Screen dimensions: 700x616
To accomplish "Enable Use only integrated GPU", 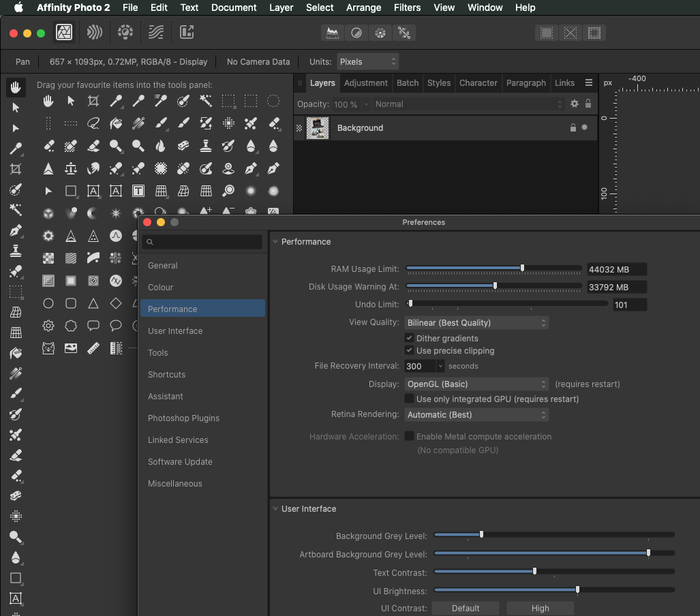I will click(x=410, y=399).
